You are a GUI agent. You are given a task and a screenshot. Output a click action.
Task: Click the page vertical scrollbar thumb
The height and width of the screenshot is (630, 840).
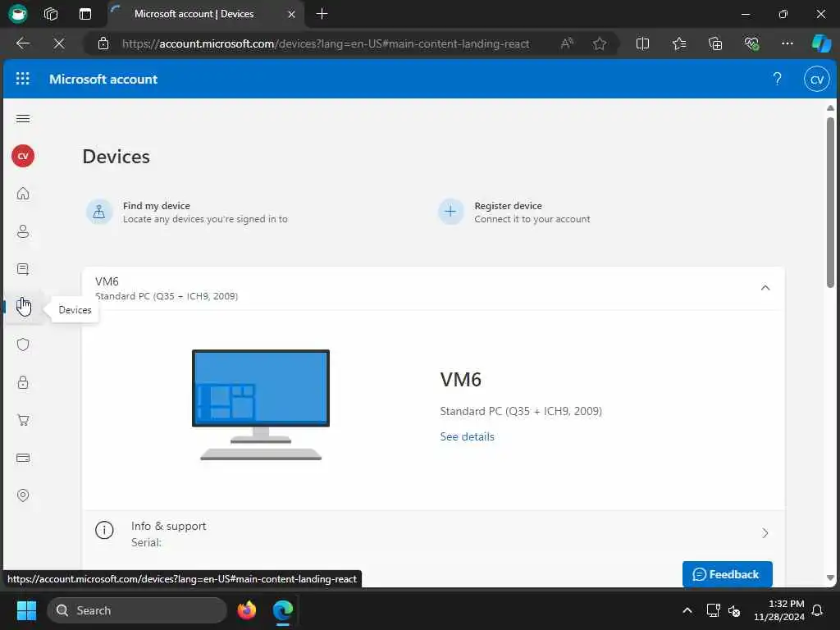[x=830, y=203]
